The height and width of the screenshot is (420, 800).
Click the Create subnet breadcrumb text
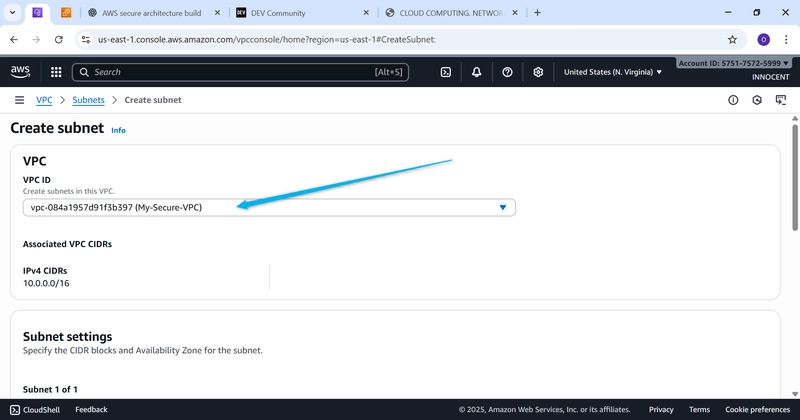coord(153,100)
